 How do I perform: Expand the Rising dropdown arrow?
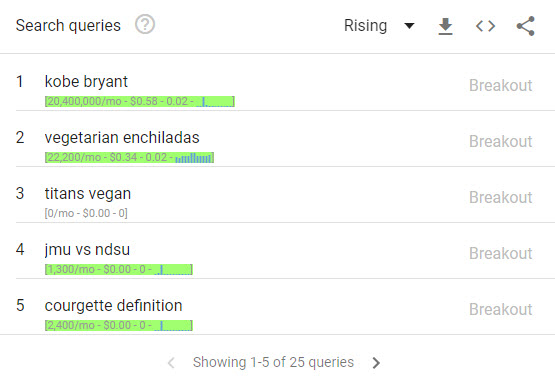[409, 26]
